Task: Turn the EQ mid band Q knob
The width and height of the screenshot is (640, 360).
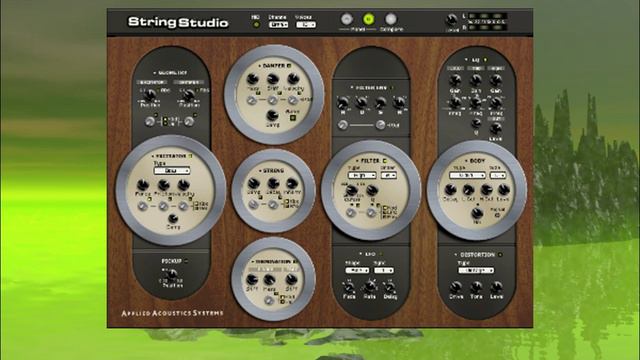Action: 476,123
